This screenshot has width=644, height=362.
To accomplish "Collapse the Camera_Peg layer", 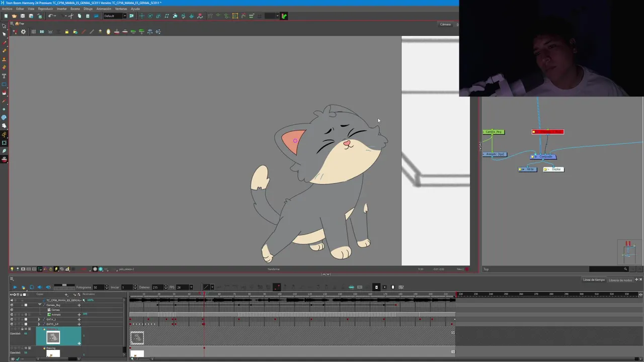I will click(40, 305).
